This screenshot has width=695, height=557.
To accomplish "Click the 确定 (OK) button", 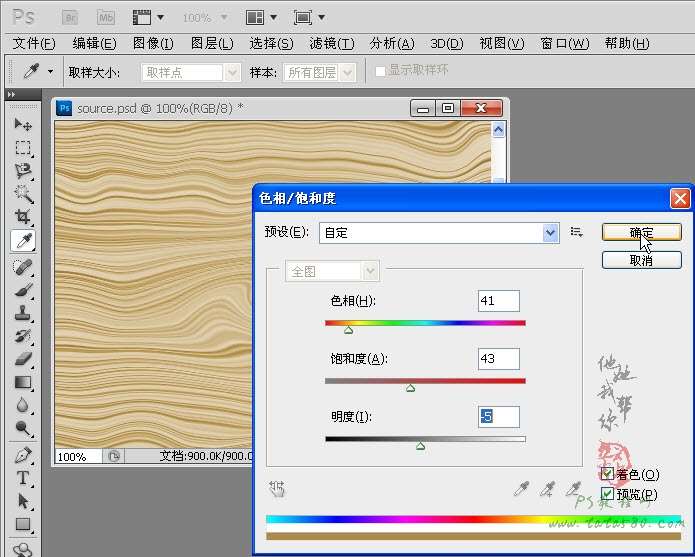I will pos(641,232).
